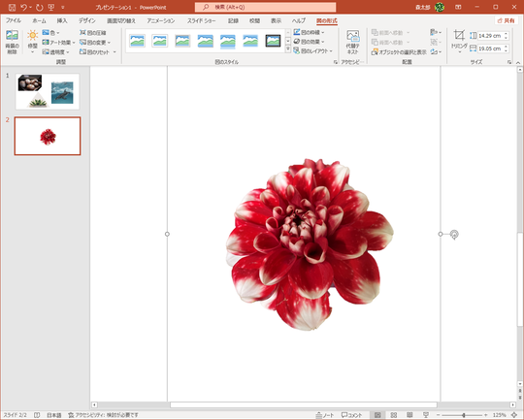Switch to the 校閲 tab

[254, 20]
